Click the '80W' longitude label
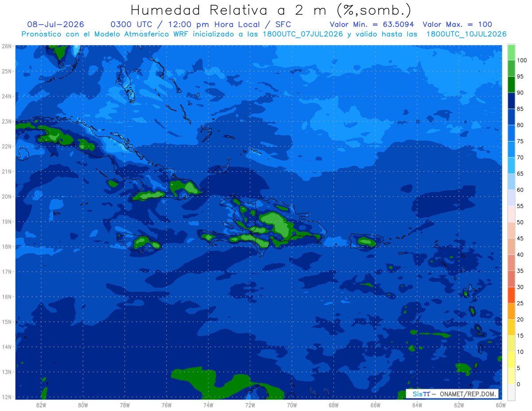Image resolution: width=532 pixels, height=411 pixels. click(x=83, y=405)
